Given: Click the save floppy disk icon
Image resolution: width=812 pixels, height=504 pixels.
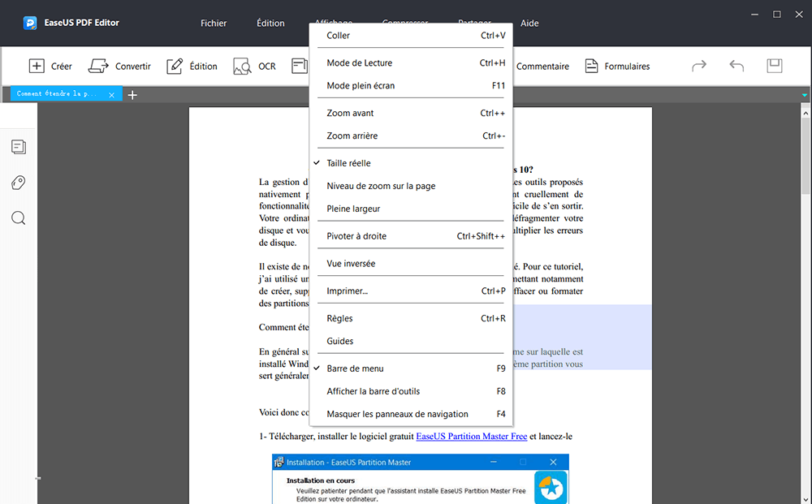Looking at the screenshot, I should pyautogui.click(x=774, y=66).
